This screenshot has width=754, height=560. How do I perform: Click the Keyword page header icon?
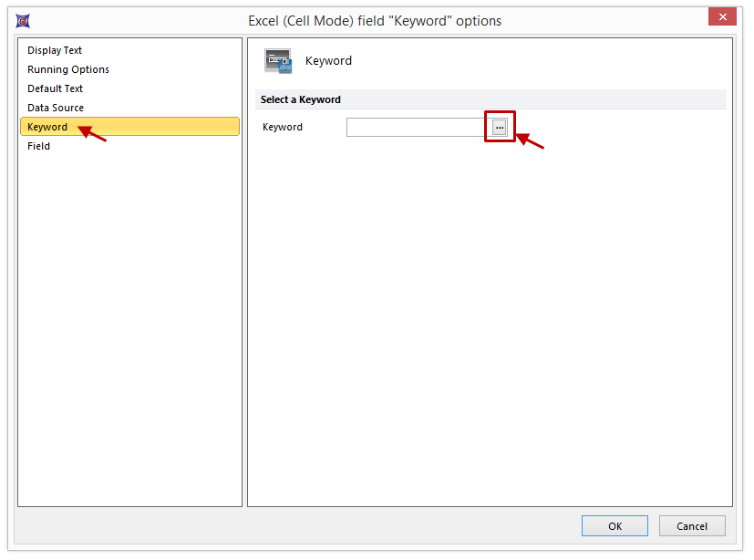(278, 61)
